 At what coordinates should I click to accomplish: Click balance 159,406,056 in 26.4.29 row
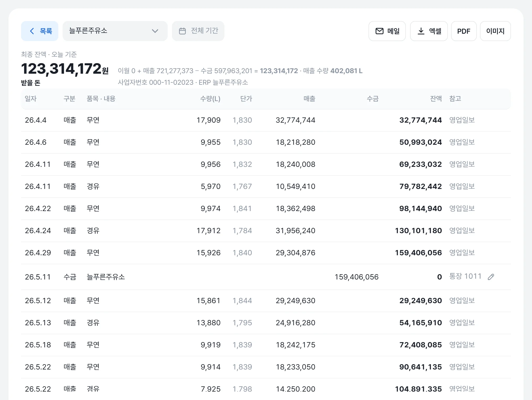418,253
